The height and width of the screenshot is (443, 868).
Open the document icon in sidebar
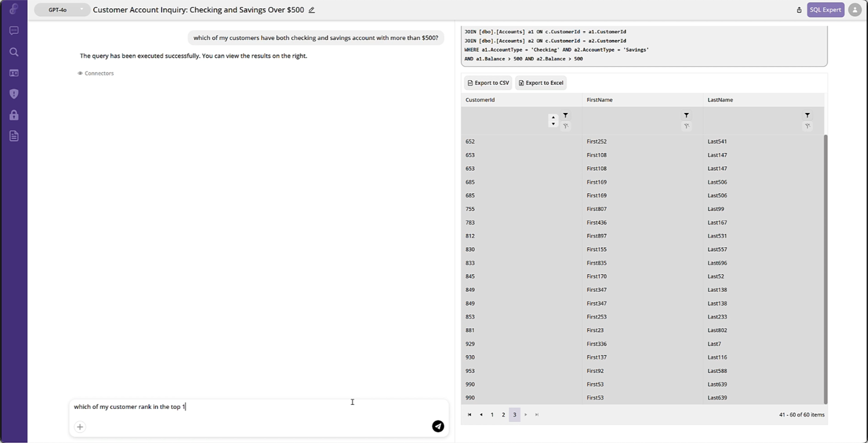tap(14, 136)
